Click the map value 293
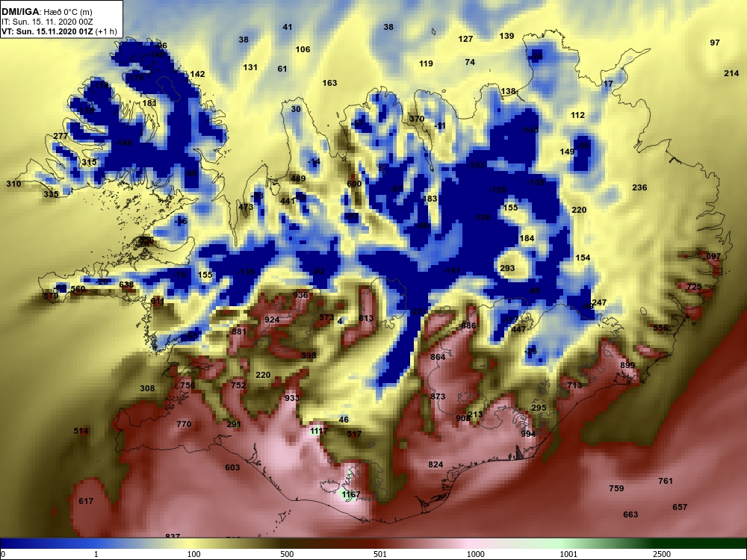This screenshot has width=747, height=560. (x=507, y=268)
